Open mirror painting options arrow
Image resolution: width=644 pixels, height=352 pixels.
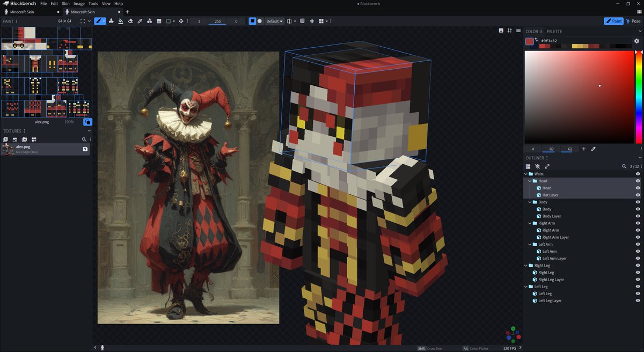[x=295, y=21]
